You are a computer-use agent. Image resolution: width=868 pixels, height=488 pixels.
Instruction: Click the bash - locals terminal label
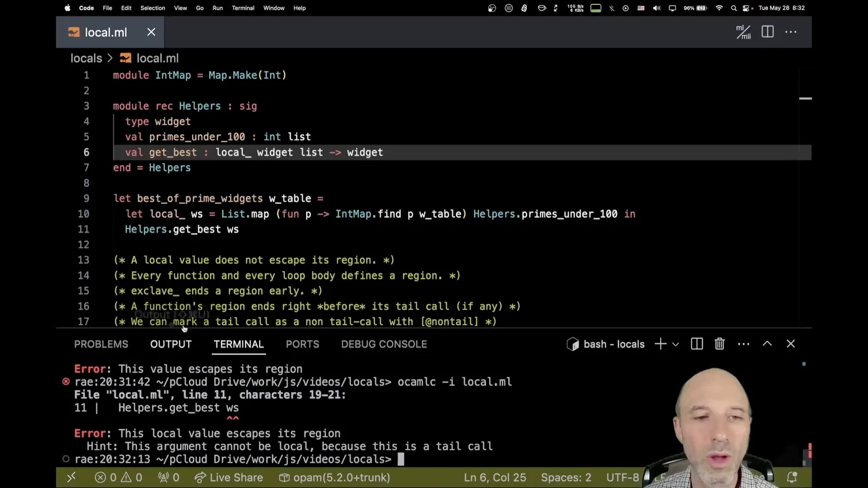point(606,344)
